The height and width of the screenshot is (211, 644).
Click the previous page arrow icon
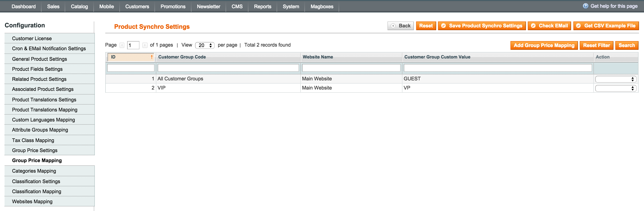pos(122,45)
